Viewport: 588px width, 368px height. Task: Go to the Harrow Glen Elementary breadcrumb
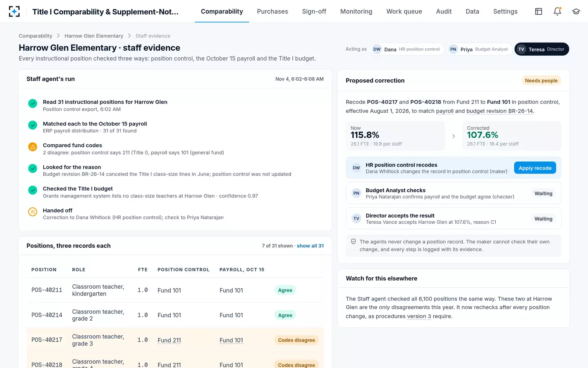coord(94,36)
